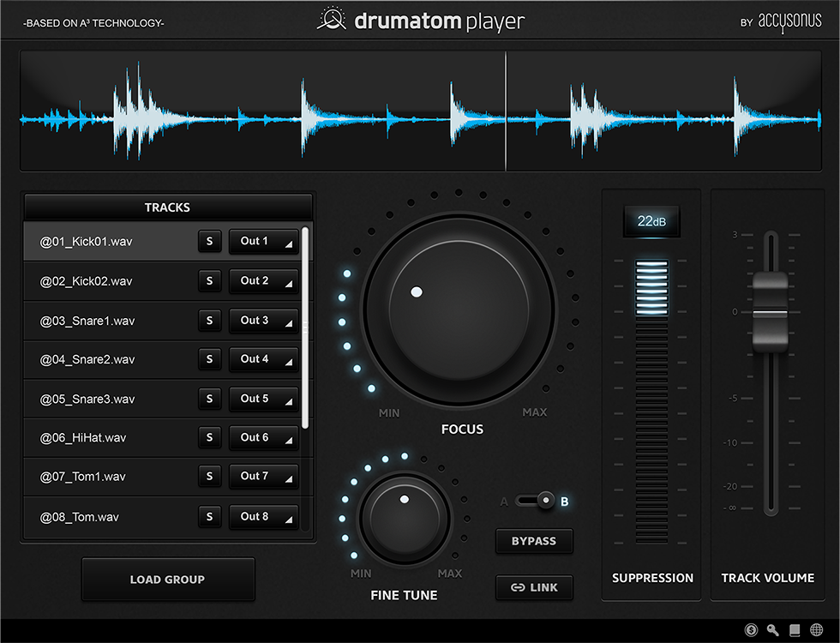Click the large FOCUS knob
840x643 pixels.
459,309
